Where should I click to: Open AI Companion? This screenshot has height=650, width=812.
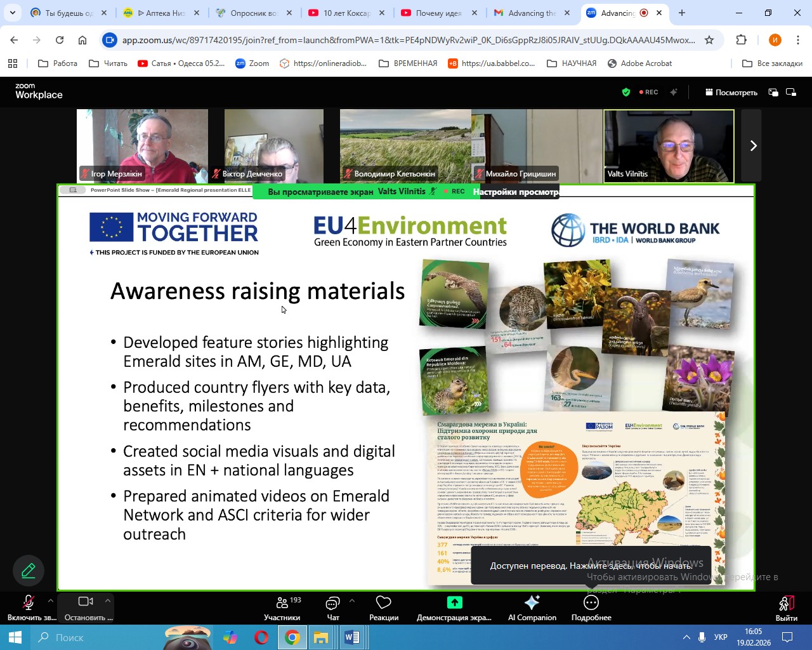tap(532, 607)
